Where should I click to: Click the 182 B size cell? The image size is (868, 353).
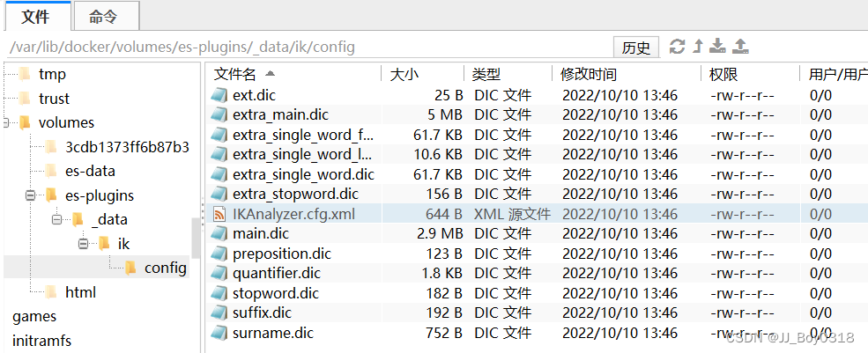pos(444,293)
